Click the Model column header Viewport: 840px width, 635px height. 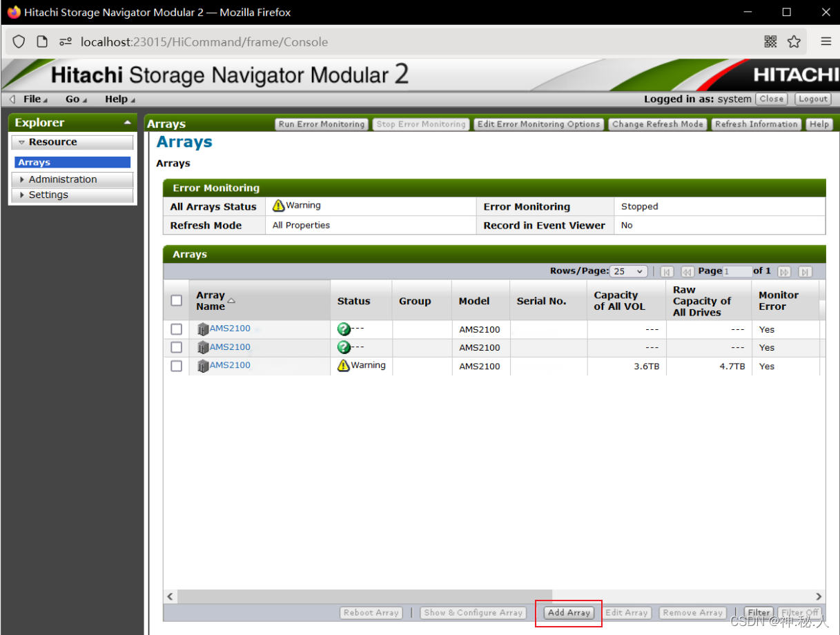point(480,301)
